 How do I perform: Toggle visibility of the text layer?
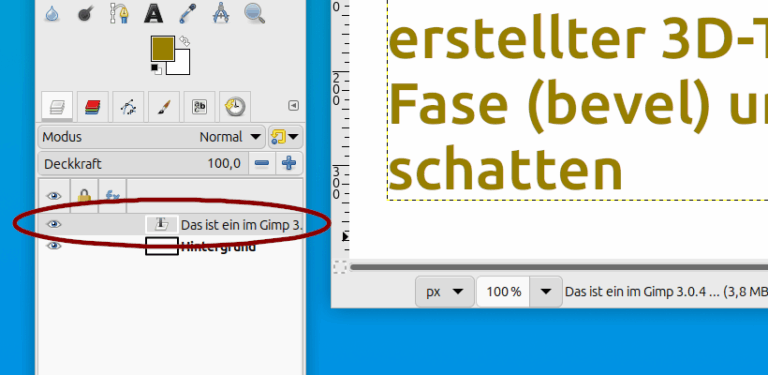pos(54,224)
